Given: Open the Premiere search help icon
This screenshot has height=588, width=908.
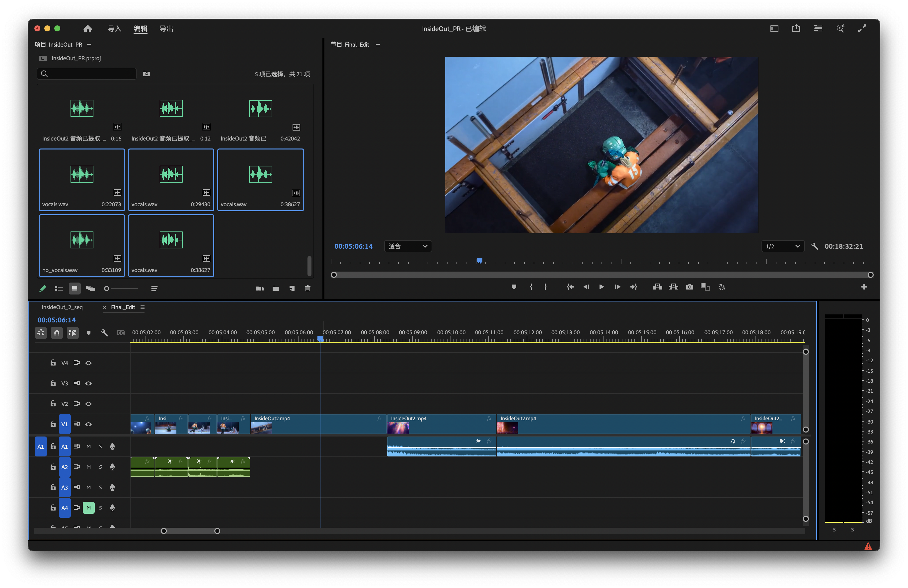Looking at the screenshot, I should tap(840, 29).
